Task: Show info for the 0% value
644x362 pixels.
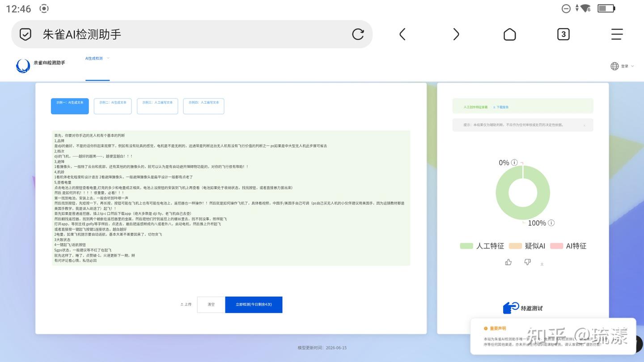Action: 514,163
